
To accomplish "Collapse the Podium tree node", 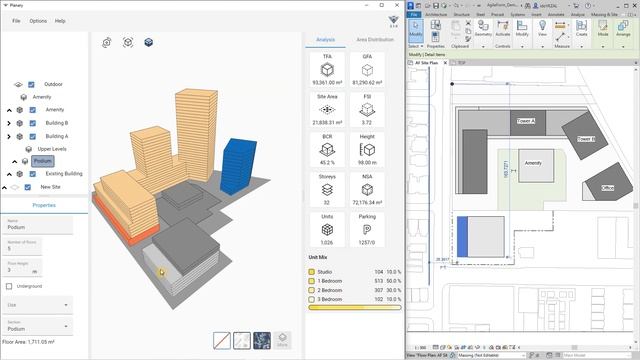I will [15, 162].
